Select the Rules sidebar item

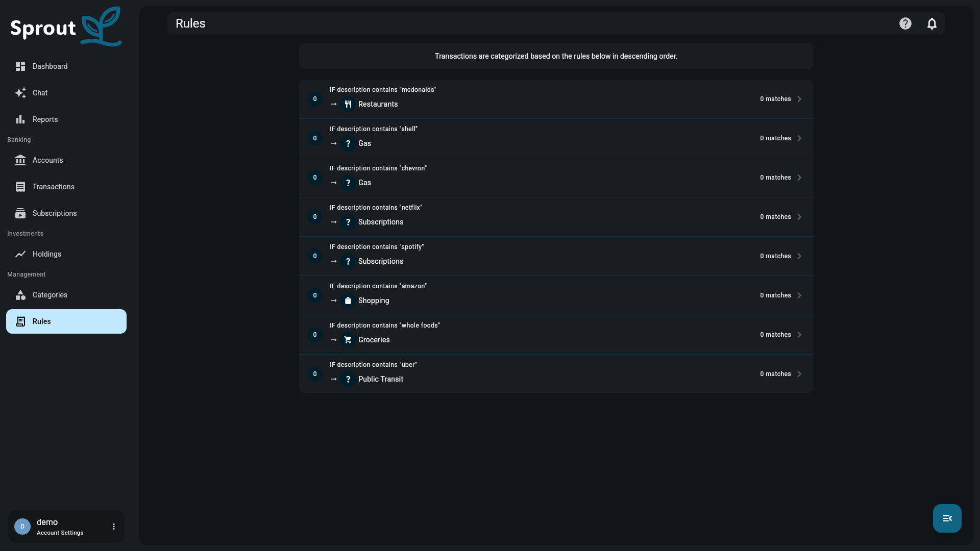66,321
